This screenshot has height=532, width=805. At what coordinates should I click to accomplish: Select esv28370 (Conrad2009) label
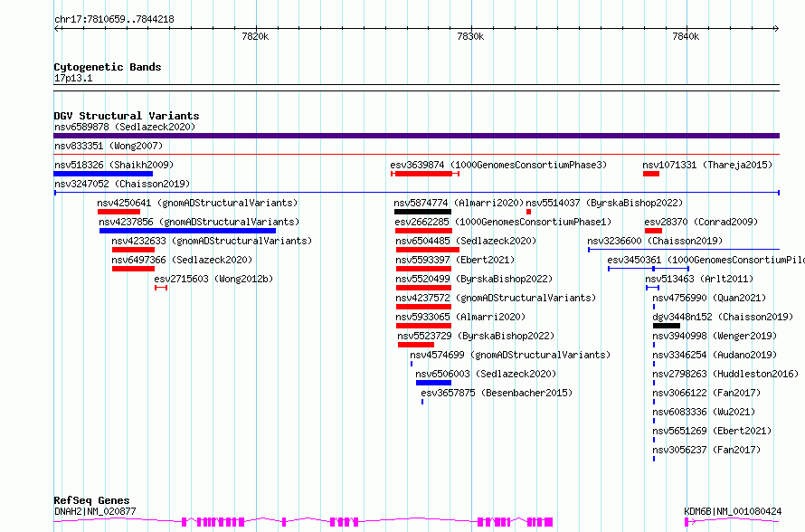[x=701, y=222]
